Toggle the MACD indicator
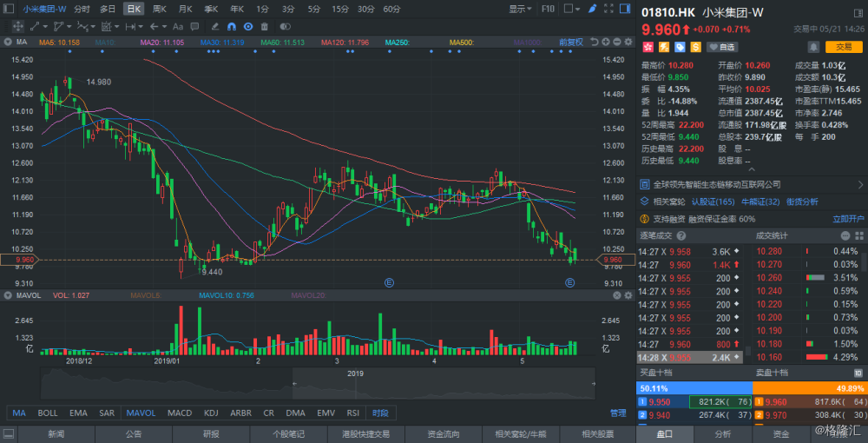The height and width of the screenshot is (443, 868). pos(180,413)
